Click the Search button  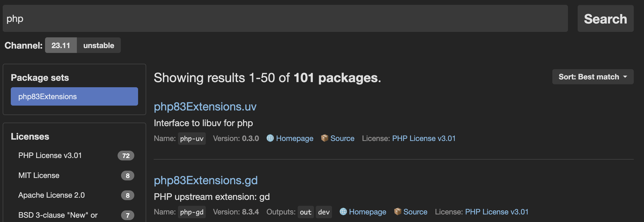tap(605, 19)
